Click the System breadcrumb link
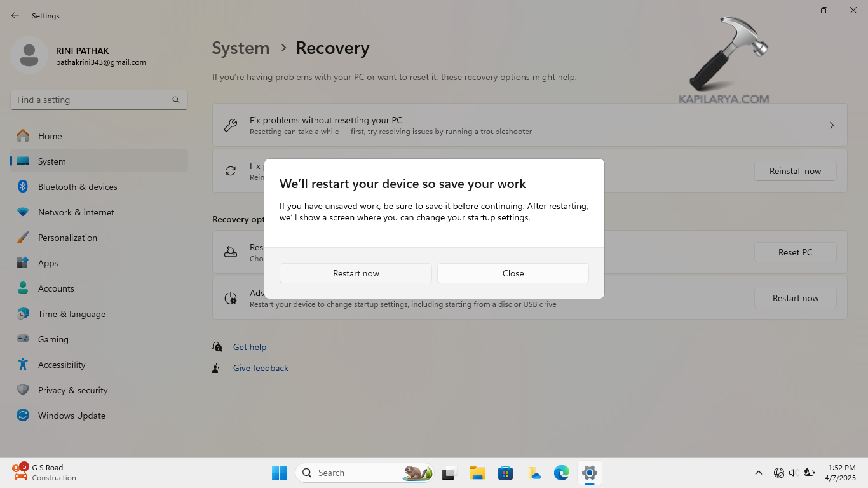This screenshot has height=488, width=868. point(240,48)
